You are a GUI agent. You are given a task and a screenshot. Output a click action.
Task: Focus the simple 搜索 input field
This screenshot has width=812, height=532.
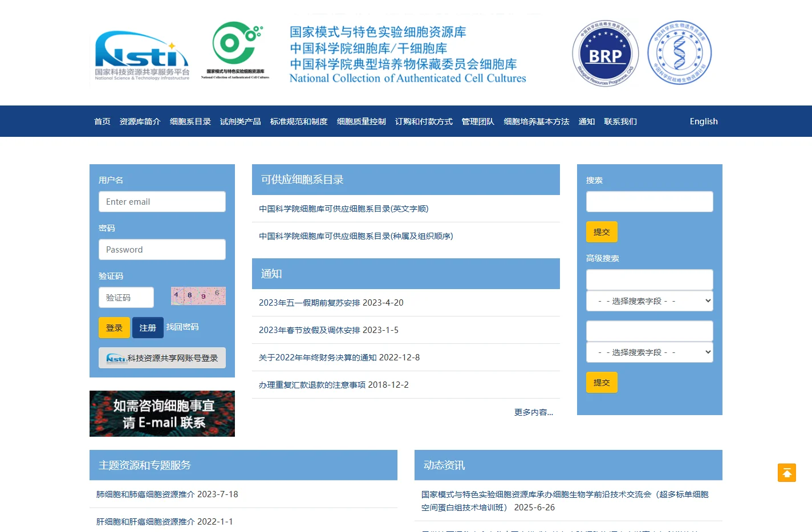pyautogui.click(x=649, y=202)
